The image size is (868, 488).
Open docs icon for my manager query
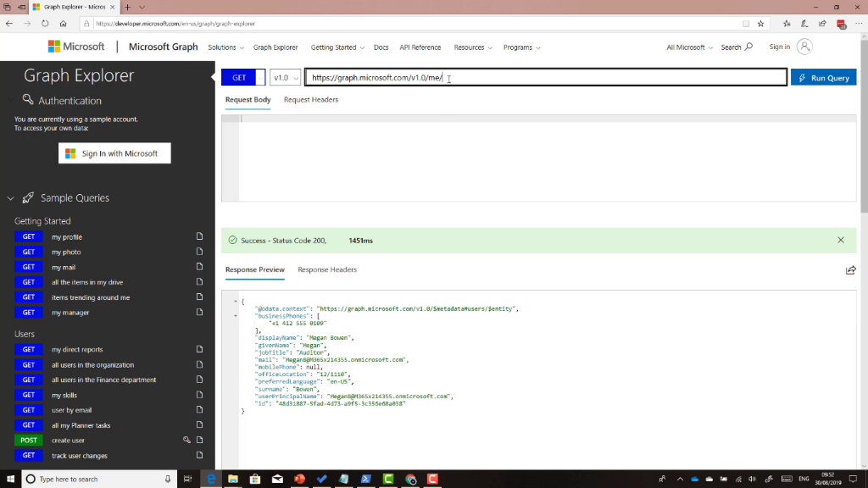[199, 312]
